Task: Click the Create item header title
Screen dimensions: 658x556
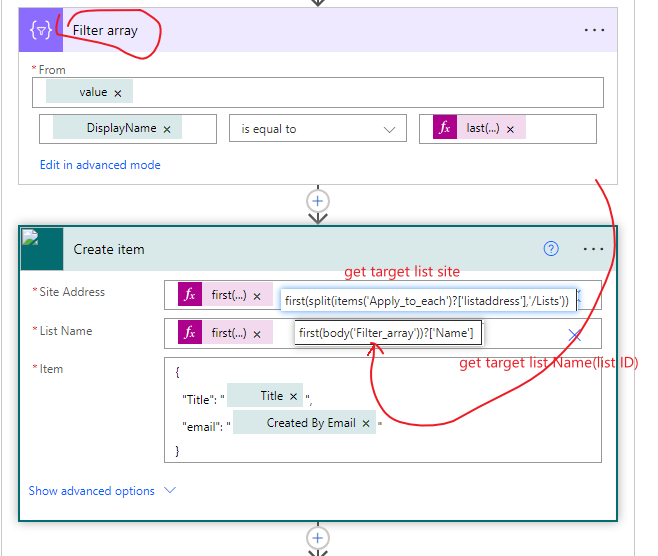Action: point(109,249)
